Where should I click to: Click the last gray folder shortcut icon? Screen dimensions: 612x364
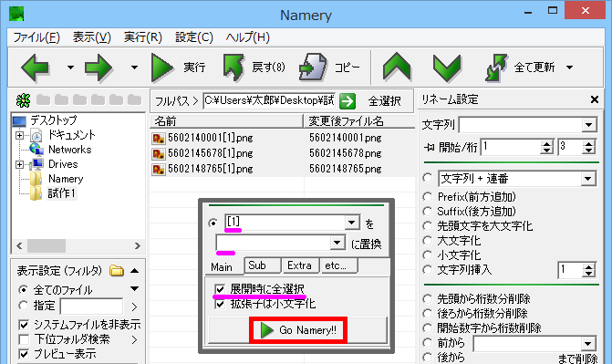[134, 99]
